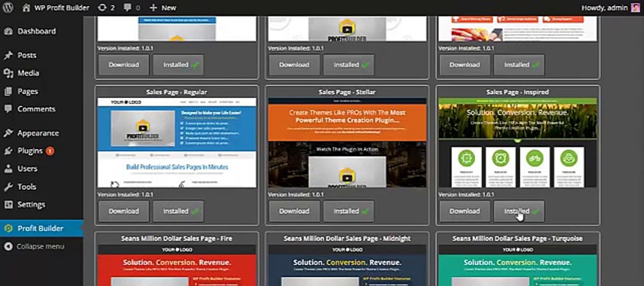Image resolution: width=644 pixels, height=286 pixels.
Task: Click the Settings sliders icon
Action: [x=8, y=205]
